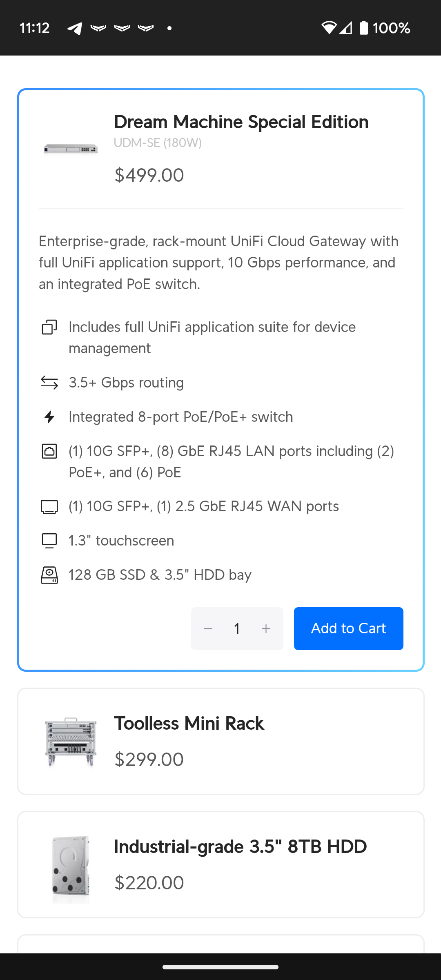Click the touchscreen display icon
The height and width of the screenshot is (980, 441).
click(x=49, y=541)
